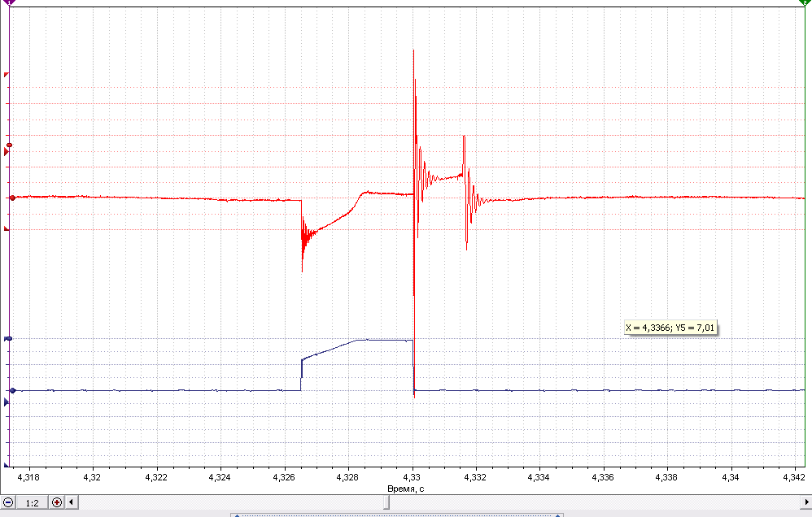
Task: Click the red channel zero-level dot marker
Action: click(x=12, y=198)
